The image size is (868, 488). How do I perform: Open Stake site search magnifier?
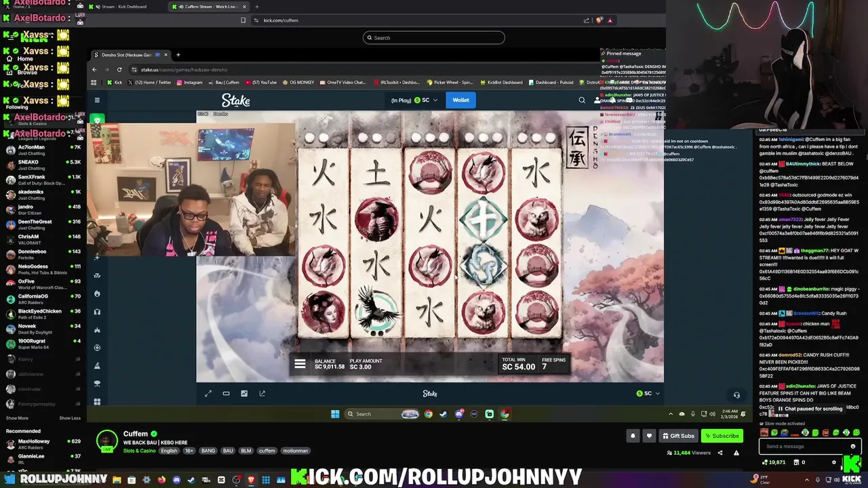coord(582,100)
